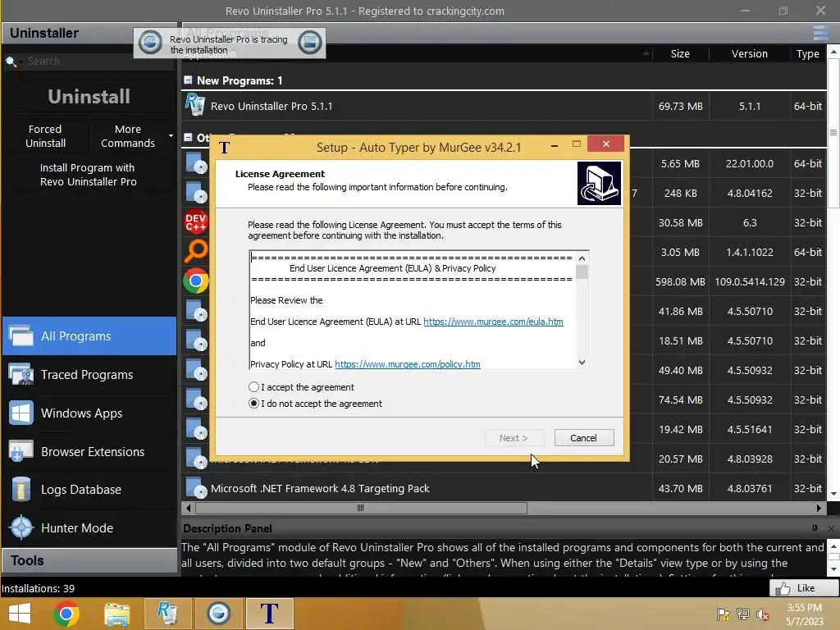Sort programs by the Size column
Screen dimensions: 840x630
pyautogui.click(x=680, y=53)
